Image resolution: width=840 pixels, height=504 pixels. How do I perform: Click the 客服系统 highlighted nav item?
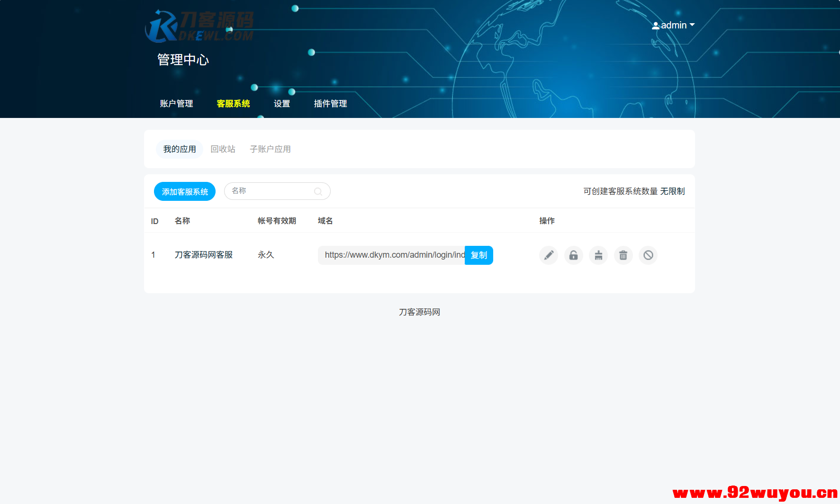pos(233,104)
